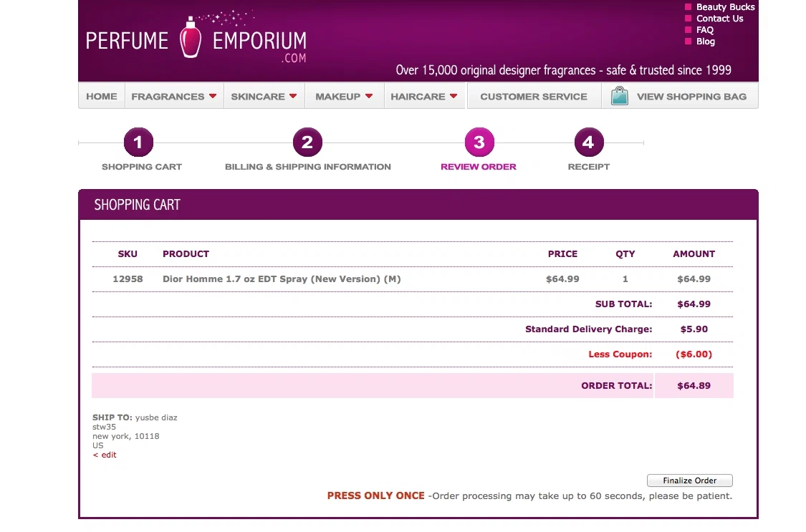This screenshot has height=532, width=806.
Task: Click the QTY column header
Action: click(x=625, y=253)
